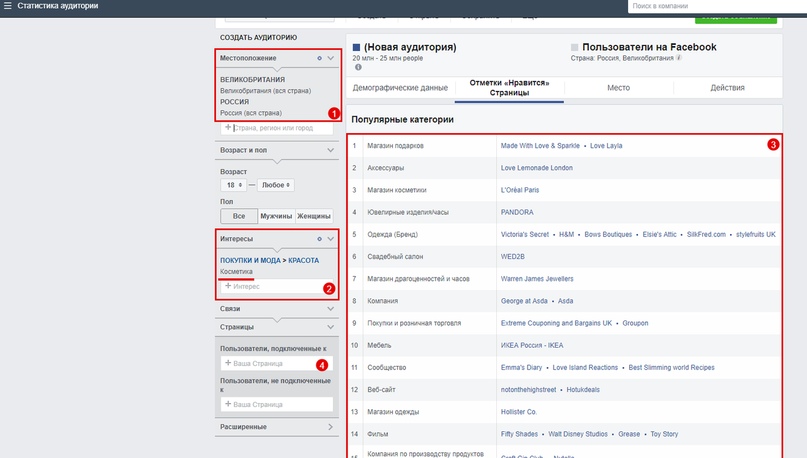Open ИКЕА Россия - IKEA page link
The height and width of the screenshot is (458, 807).
point(532,345)
